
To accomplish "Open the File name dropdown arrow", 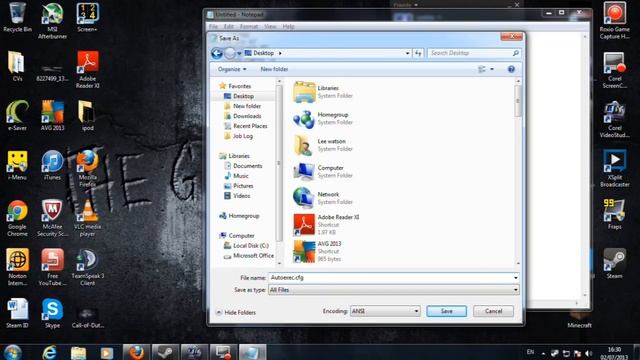I will pos(516,278).
